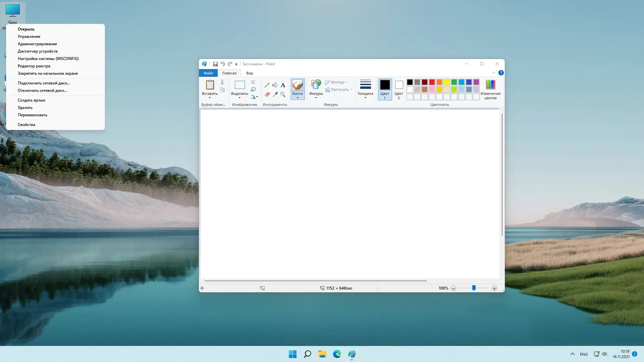644x362 pixels.
Task: Pick the red color swatch in palette
Action: point(432,82)
